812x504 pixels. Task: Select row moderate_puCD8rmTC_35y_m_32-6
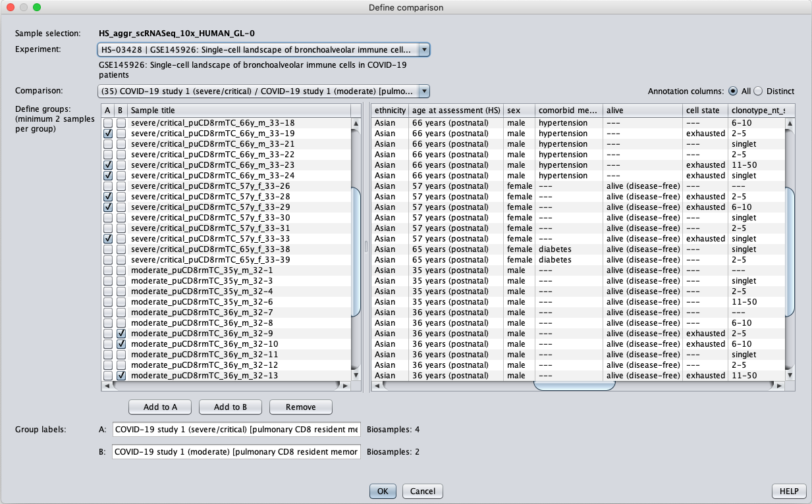click(x=226, y=302)
